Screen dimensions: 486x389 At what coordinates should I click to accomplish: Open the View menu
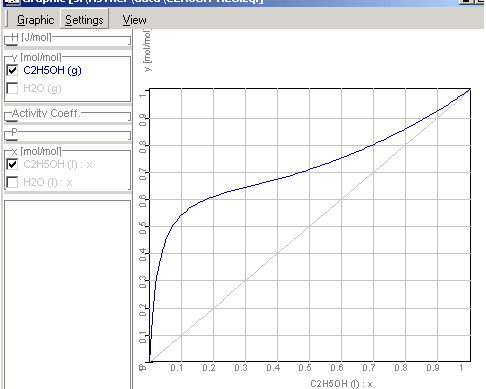(x=134, y=20)
